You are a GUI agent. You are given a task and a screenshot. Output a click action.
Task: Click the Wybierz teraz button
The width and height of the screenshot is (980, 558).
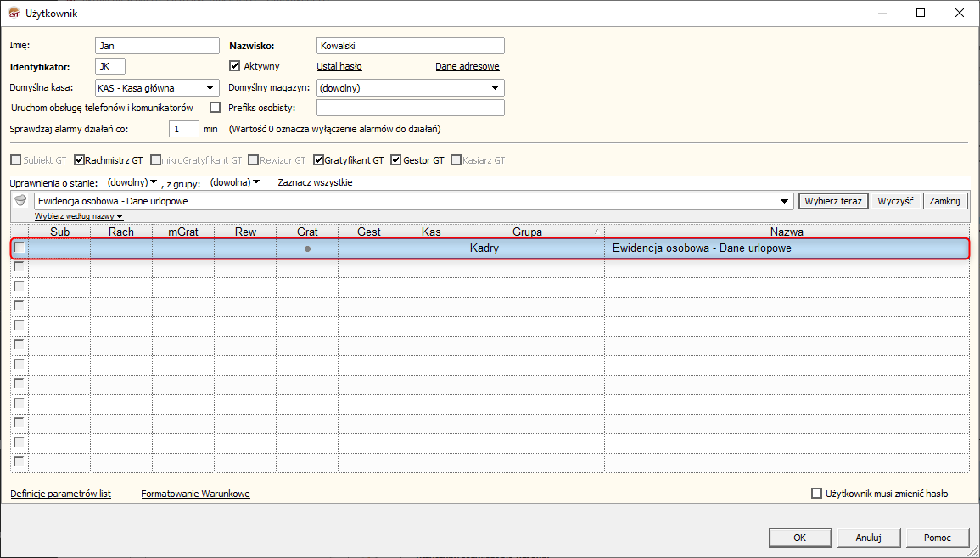tap(833, 201)
